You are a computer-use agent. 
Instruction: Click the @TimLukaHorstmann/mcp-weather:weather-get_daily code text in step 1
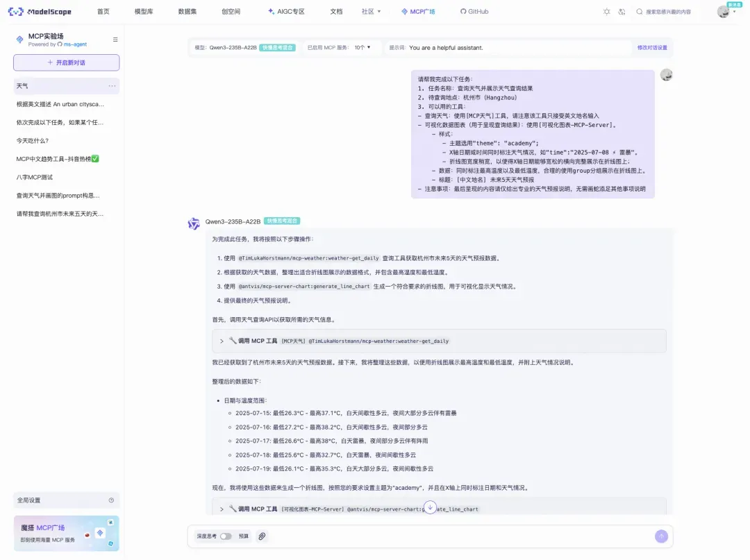[308, 258]
